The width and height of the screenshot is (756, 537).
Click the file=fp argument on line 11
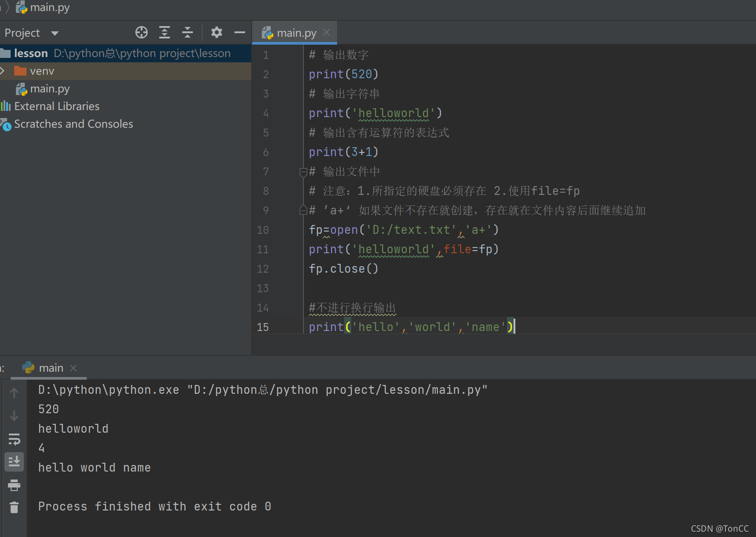(x=468, y=249)
